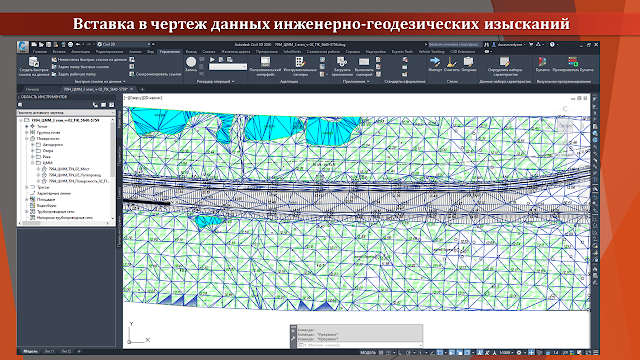Expand the Точки node in the tree

[27, 127]
